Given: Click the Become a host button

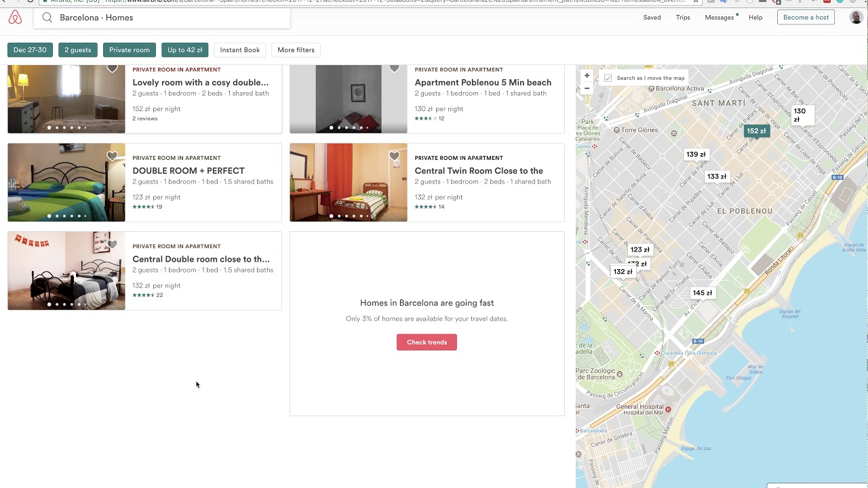Looking at the screenshot, I should (806, 18).
